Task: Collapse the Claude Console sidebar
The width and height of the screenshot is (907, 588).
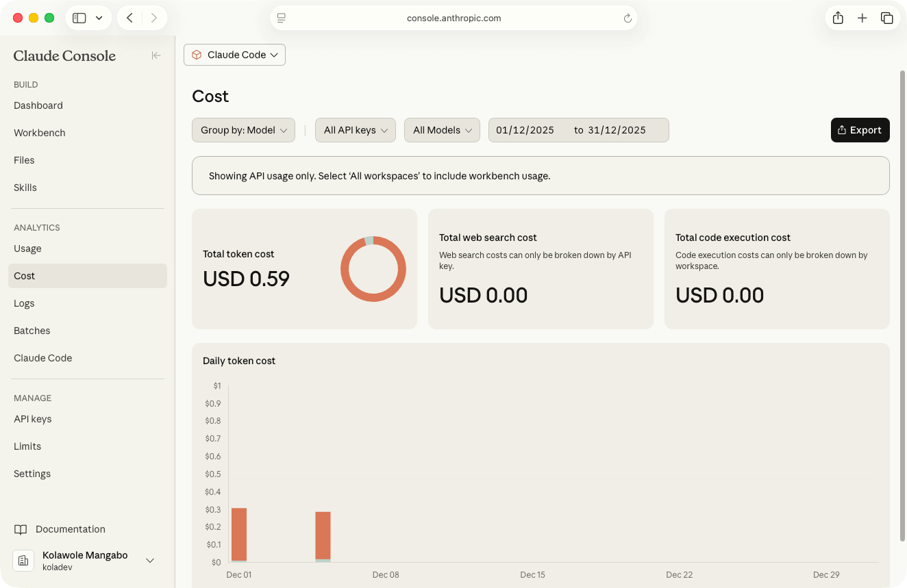Action: point(156,55)
